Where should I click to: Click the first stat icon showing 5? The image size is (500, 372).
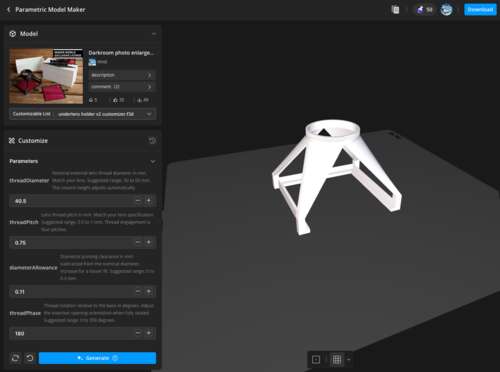[91, 100]
